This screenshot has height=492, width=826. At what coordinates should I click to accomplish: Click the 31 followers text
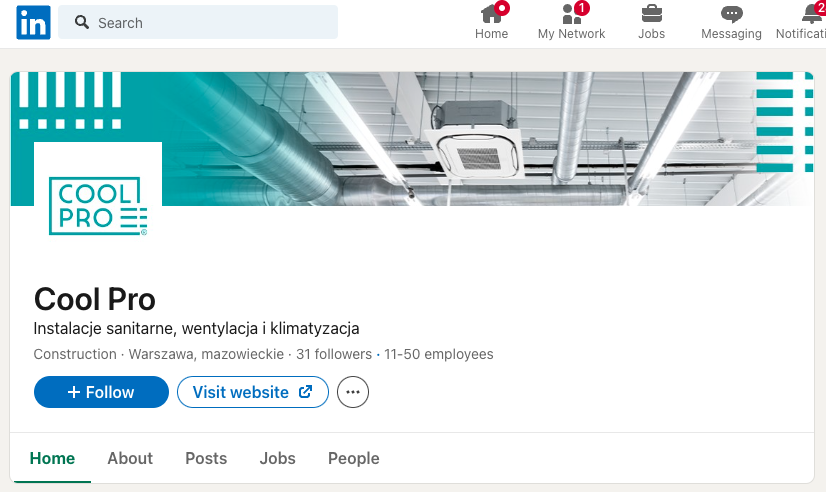click(334, 354)
